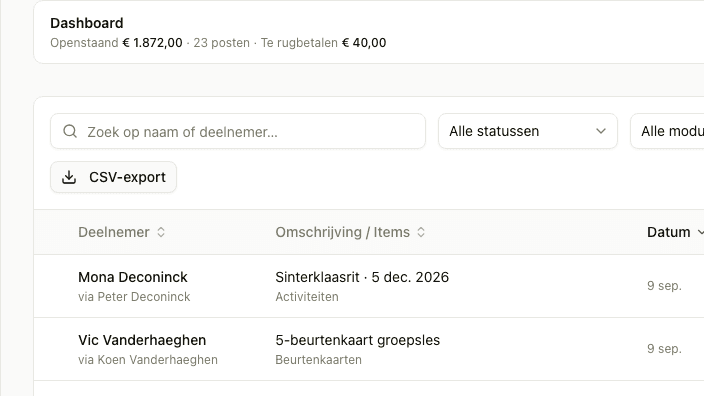Click the CSV-export button
Image resolution: width=704 pixels, height=396 pixels.
(114, 177)
